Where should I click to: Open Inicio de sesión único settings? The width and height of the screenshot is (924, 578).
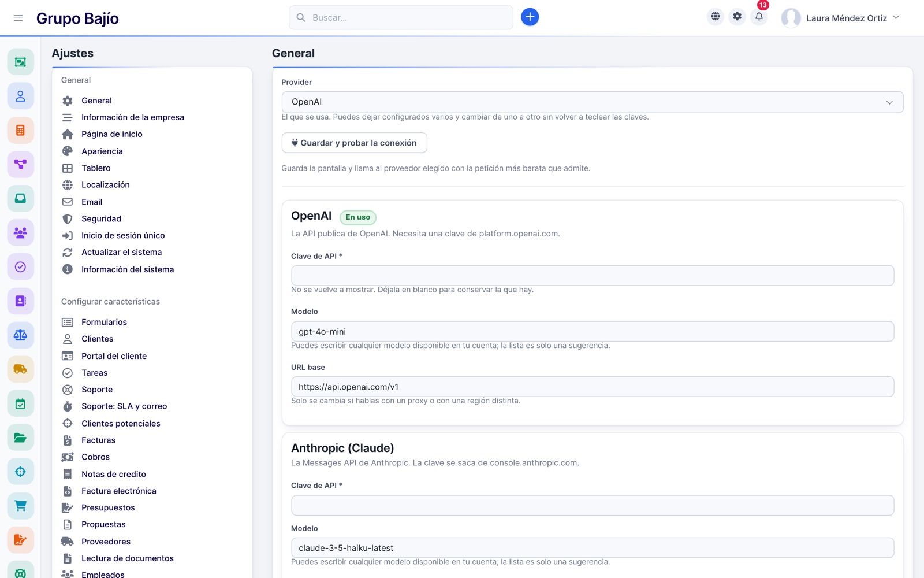tap(123, 235)
